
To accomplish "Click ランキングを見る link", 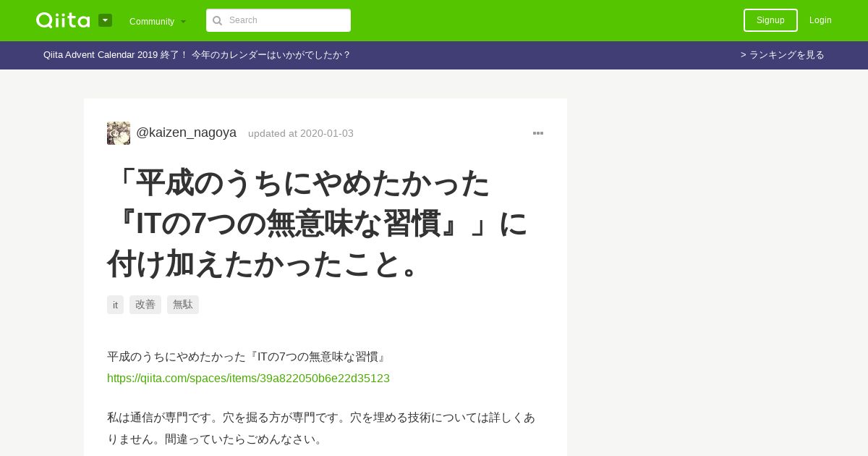I will click(x=783, y=55).
